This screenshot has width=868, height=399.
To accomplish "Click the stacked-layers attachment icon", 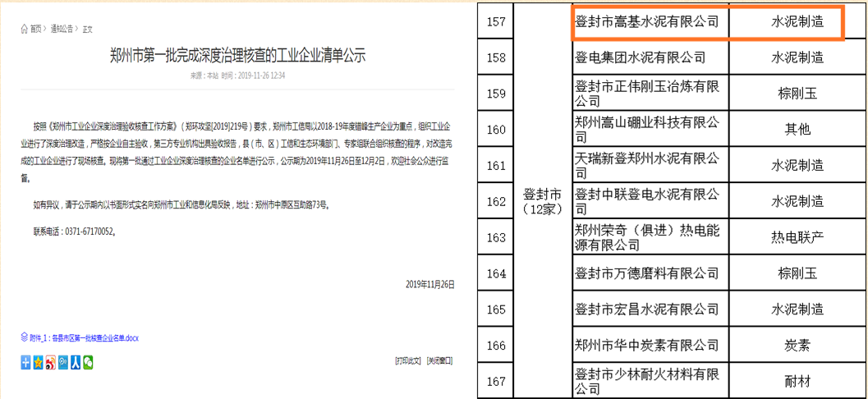I will (x=25, y=337).
